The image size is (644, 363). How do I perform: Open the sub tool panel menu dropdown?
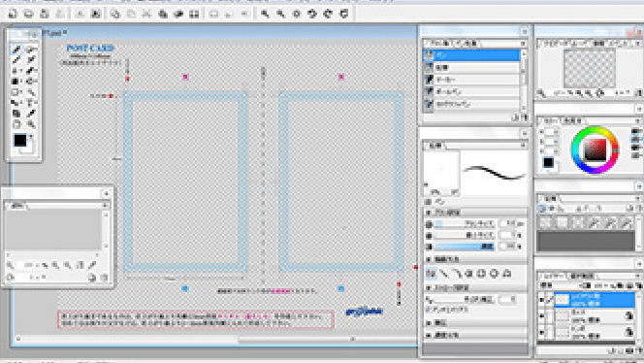pos(523,43)
